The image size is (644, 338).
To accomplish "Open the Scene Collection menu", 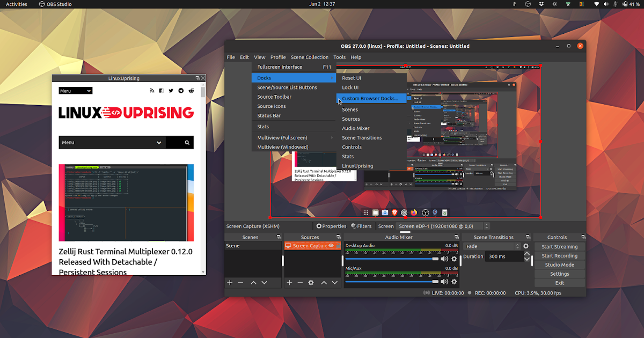I will click(310, 57).
